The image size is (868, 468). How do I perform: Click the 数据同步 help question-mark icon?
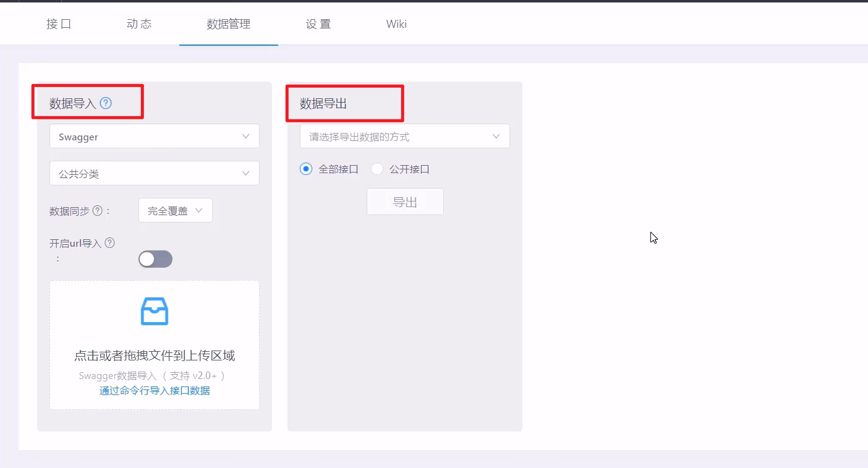(97, 211)
